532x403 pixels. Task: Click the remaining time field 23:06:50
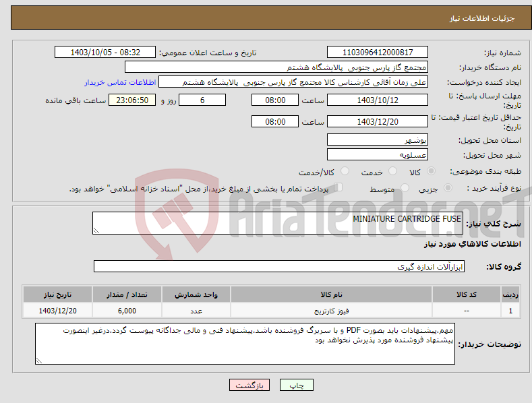pyautogui.click(x=132, y=100)
